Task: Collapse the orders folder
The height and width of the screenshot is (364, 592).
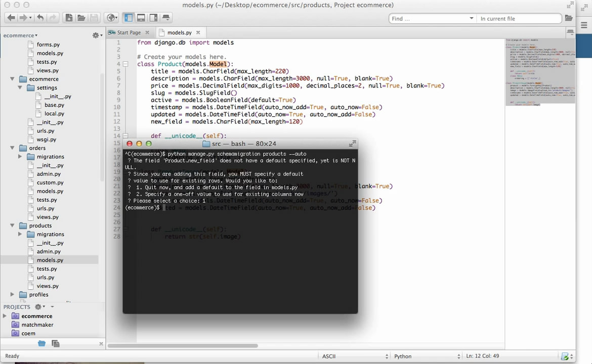Action: 12,148
